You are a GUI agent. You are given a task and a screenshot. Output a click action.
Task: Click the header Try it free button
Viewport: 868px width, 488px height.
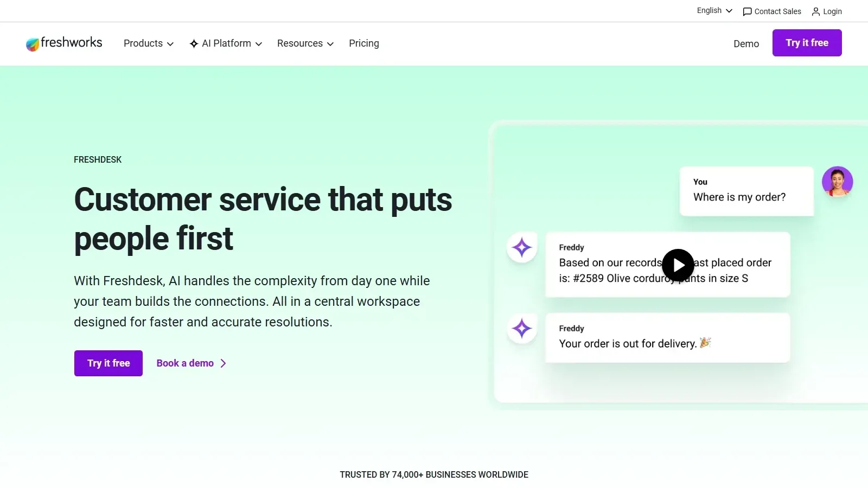click(x=807, y=43)
